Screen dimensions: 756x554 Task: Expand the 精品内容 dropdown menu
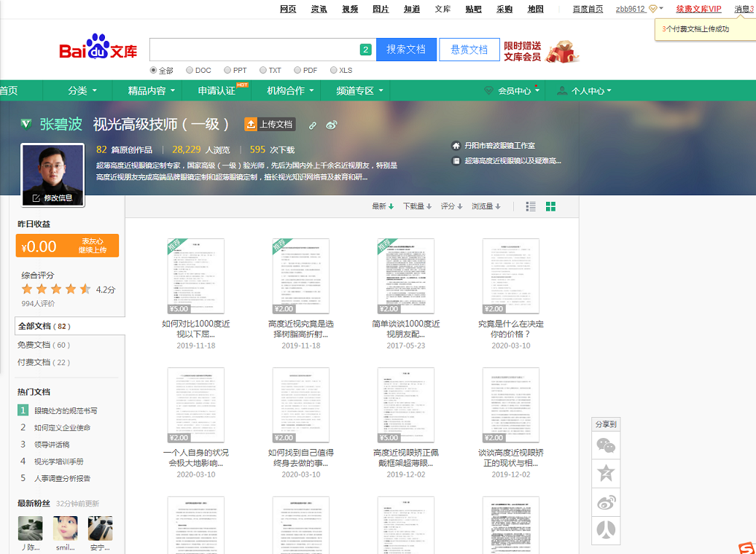[152, 90]
